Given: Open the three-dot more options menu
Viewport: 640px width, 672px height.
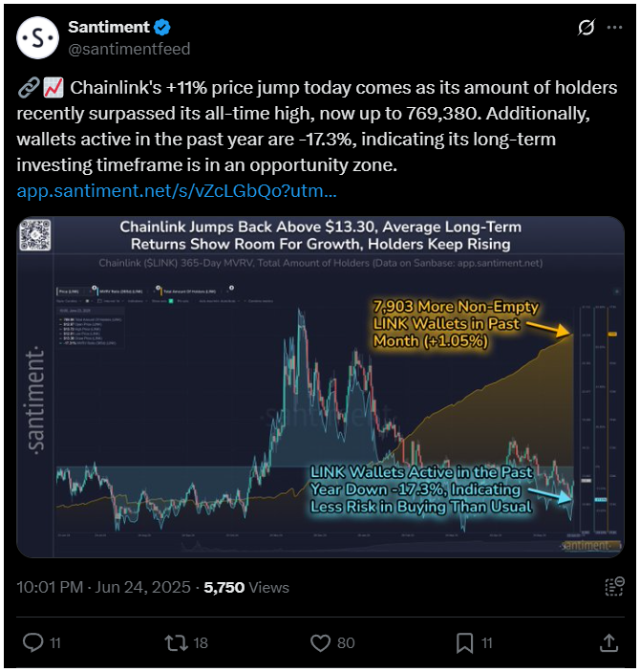Looking at the screenshot, I should (x=614, y=28).
